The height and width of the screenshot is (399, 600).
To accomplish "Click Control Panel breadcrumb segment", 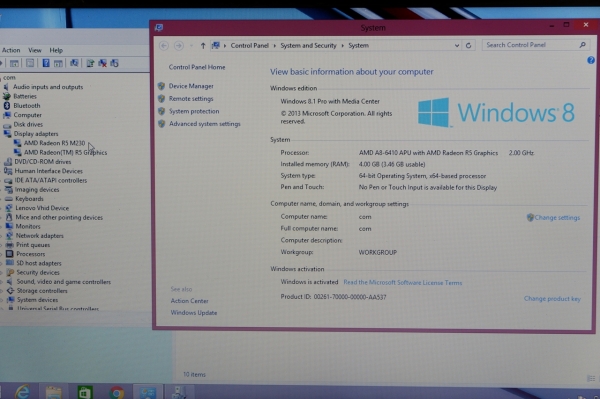I will tap(249, 46).
